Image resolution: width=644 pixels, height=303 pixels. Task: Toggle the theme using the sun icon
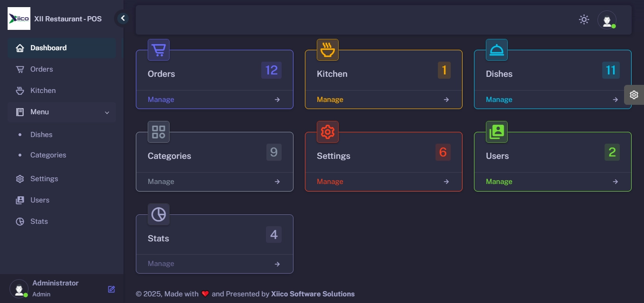pos(584,19)
